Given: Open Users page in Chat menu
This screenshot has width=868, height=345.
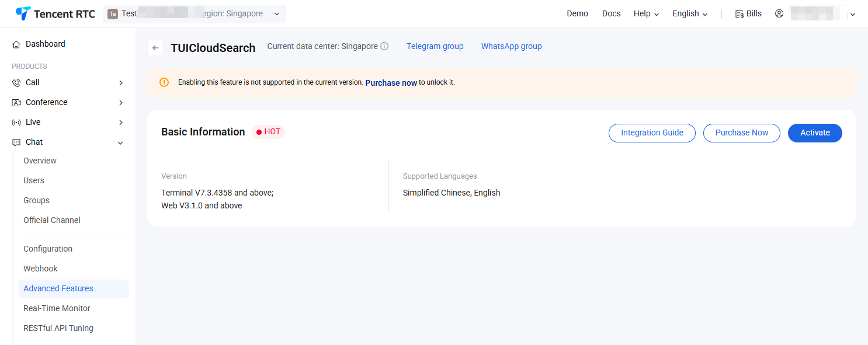Looking at the screenshot, I should pos(34,180).
